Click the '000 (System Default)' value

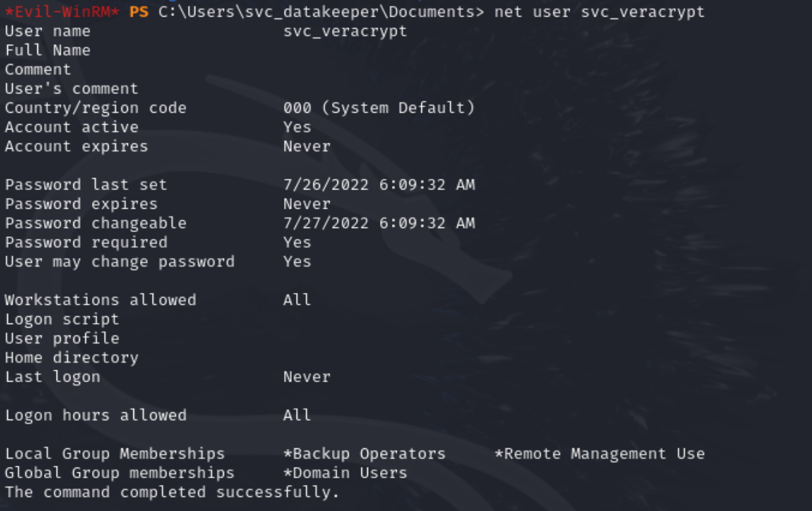click(x=379, y=108)
